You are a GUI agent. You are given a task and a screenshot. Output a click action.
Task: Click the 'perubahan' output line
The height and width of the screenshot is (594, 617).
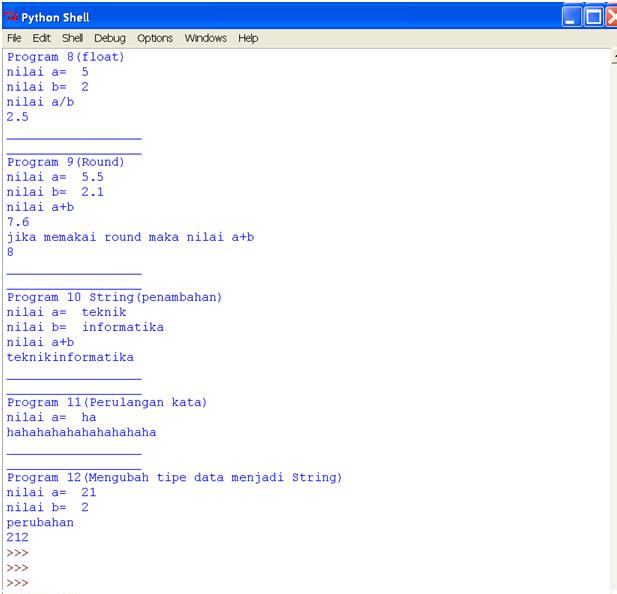coord(40,523)
